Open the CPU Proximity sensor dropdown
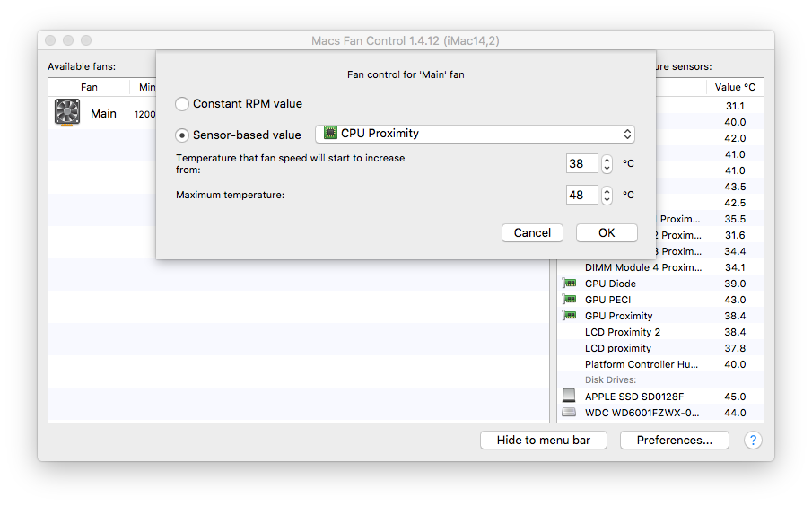Image resolution: width=812 pixels, height=506 pixels. click(x=475, y=134)
